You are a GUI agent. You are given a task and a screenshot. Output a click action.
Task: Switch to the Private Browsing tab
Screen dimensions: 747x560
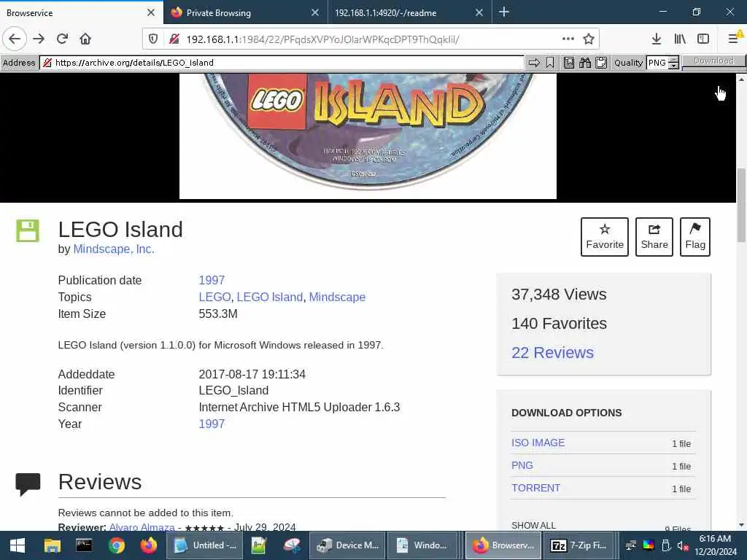click(245, 13)
